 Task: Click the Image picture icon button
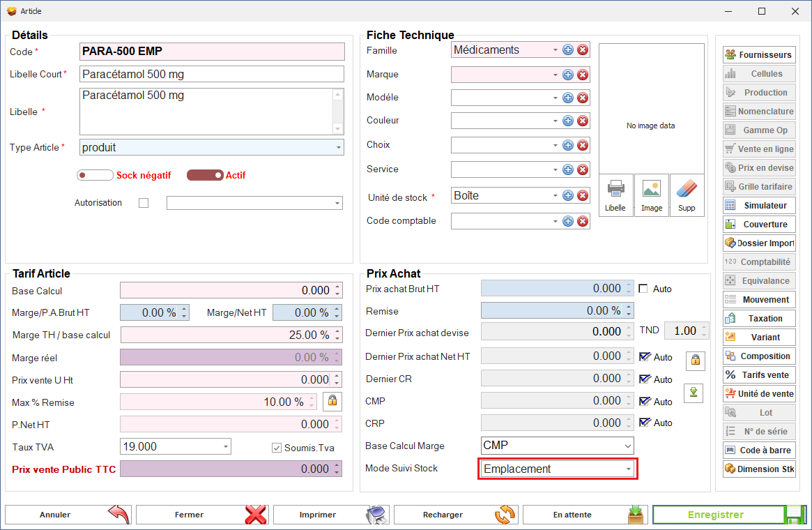pos(652,195)
